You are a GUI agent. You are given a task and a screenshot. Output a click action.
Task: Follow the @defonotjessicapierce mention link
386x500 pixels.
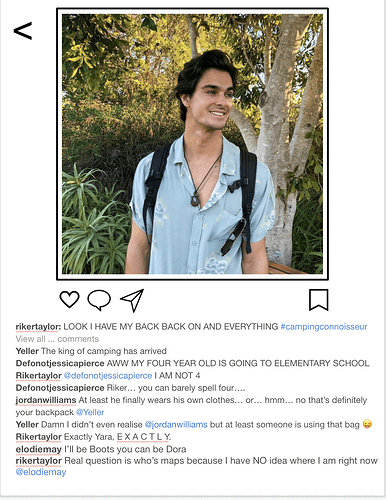108,376
